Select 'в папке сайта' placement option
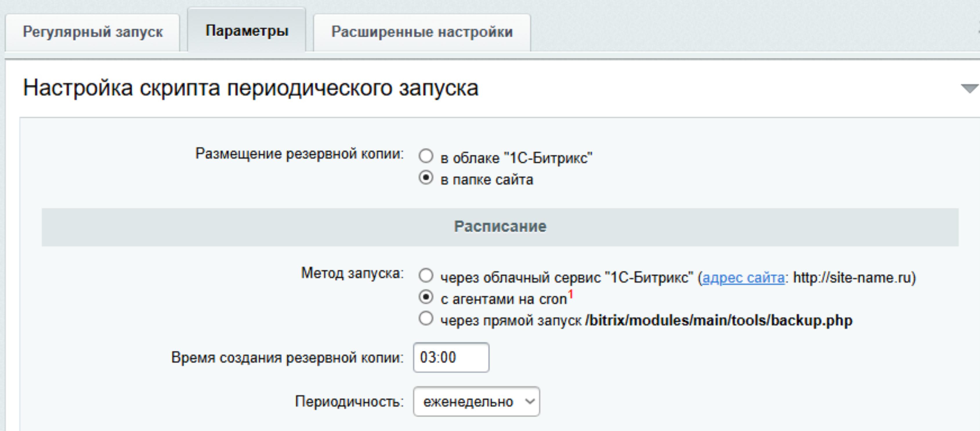 (x=427, y=178)
